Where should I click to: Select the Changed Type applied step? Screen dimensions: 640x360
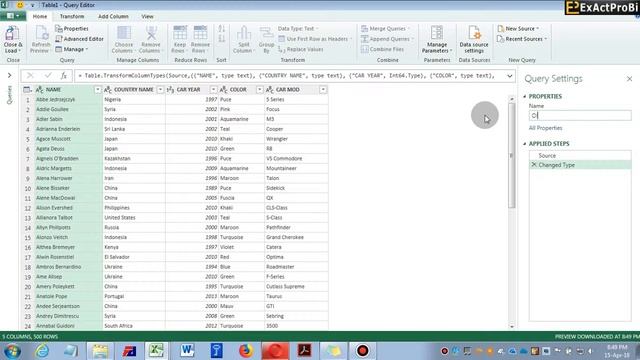pos(580,165)
